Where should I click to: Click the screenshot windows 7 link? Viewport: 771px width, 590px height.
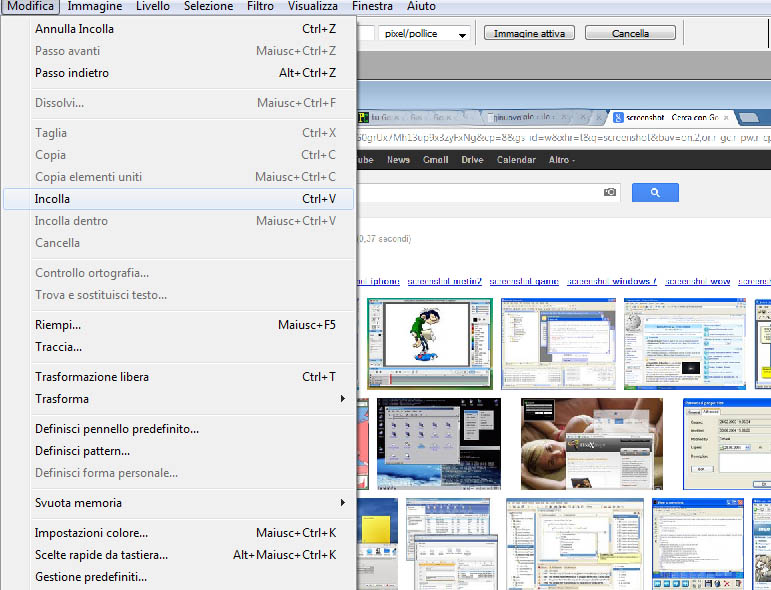[x=612, y=281]
